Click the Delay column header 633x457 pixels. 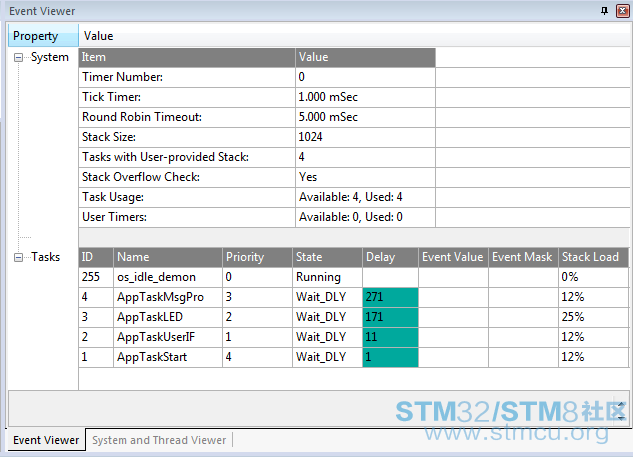pyautogui.click(x=390, y=257)
